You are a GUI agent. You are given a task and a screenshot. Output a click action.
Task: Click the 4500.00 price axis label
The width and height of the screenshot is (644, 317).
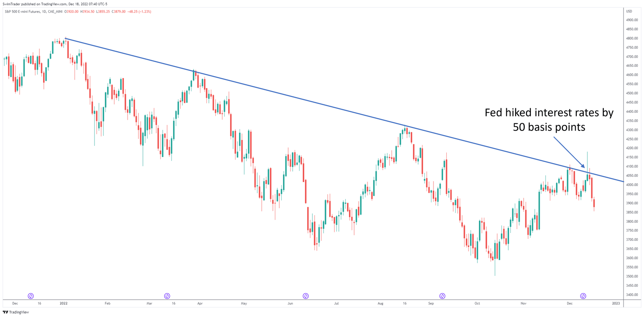pos(632,93)
